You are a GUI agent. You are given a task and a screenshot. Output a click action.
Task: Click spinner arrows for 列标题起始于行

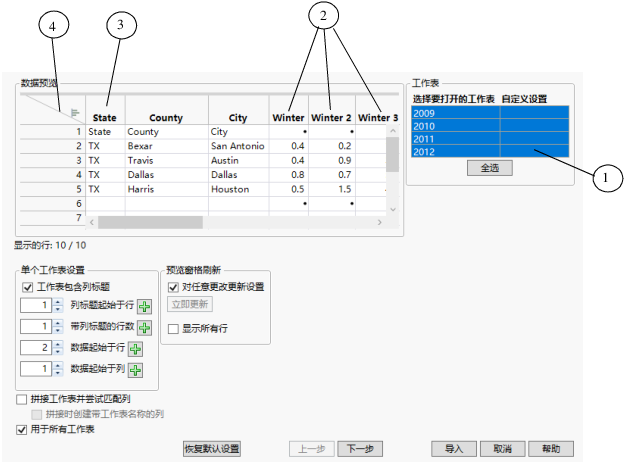click(58, 306)
